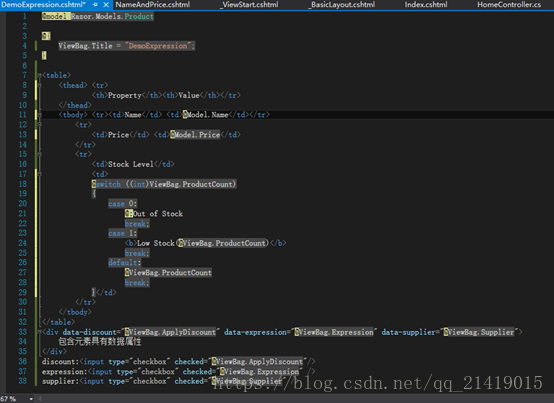Open the _ViewStart.cshtml tab
This screenshot has width=554, height=403.
click(x=249, y=5)
